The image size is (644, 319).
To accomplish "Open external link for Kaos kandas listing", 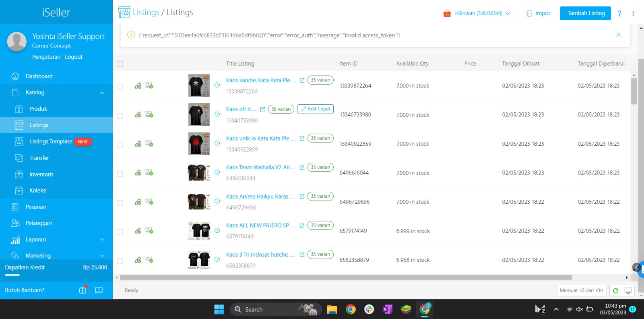I will 302,81.
